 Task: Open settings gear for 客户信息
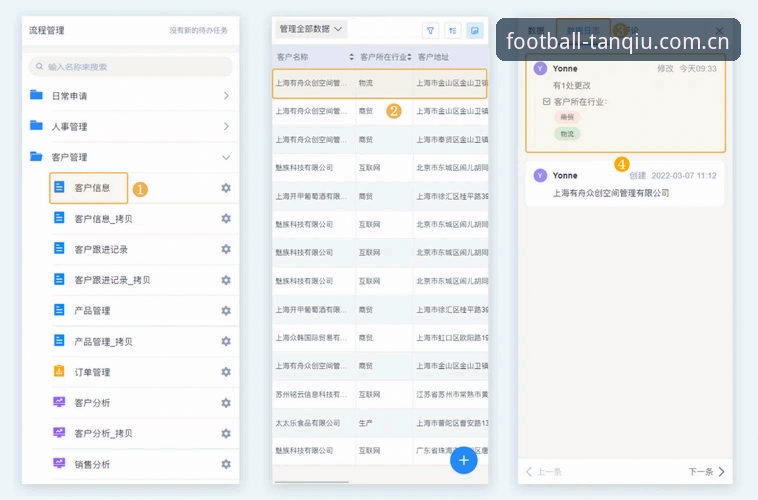pos(226,188)
